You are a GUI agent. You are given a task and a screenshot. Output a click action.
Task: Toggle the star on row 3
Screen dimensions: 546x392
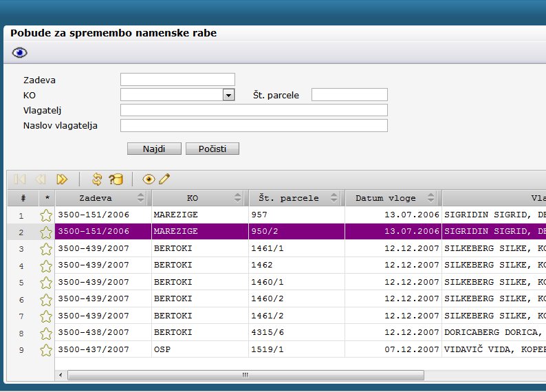click(x=46, y=249)
